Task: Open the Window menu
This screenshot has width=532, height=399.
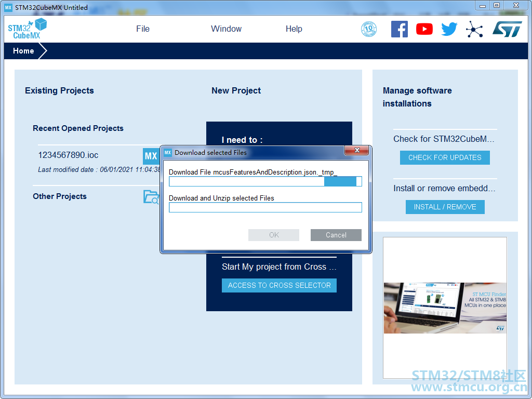Action: (227, 29)
